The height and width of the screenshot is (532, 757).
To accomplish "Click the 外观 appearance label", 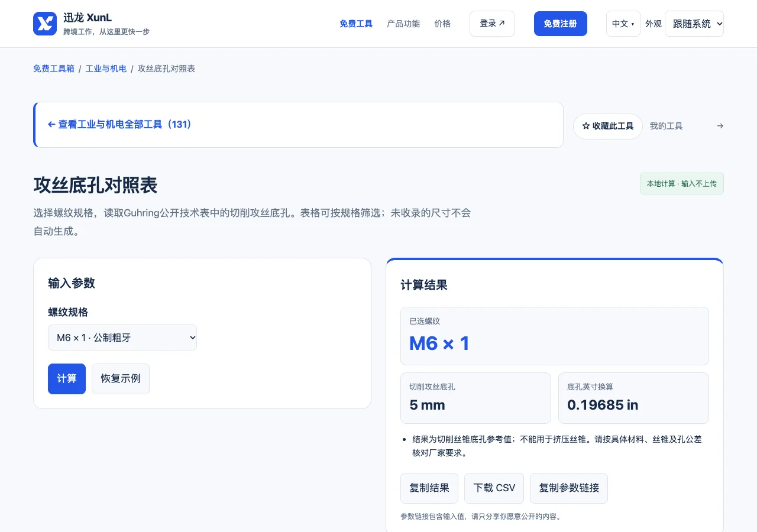I will click(x=654, y=24).
